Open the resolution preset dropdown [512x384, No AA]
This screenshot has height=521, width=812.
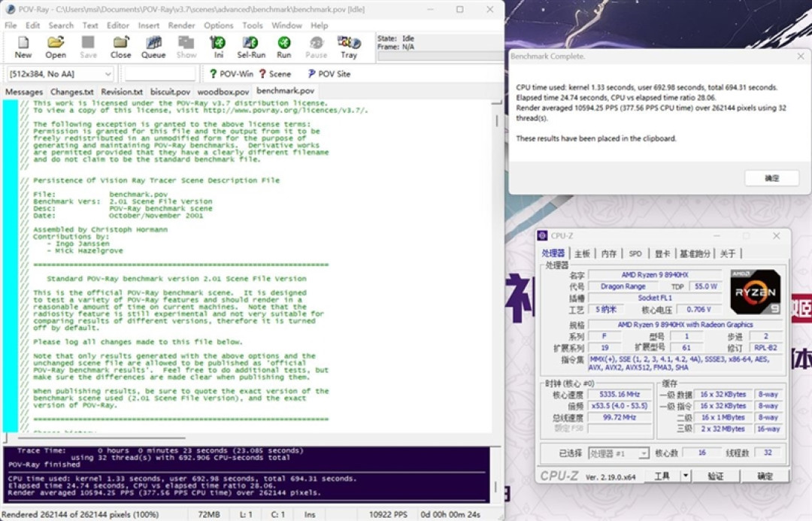59,74
